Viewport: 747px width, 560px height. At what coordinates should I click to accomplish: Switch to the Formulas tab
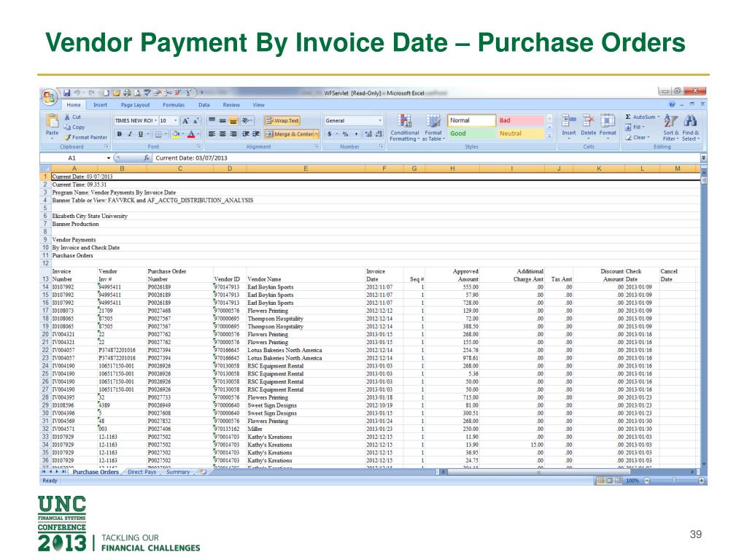174,105
